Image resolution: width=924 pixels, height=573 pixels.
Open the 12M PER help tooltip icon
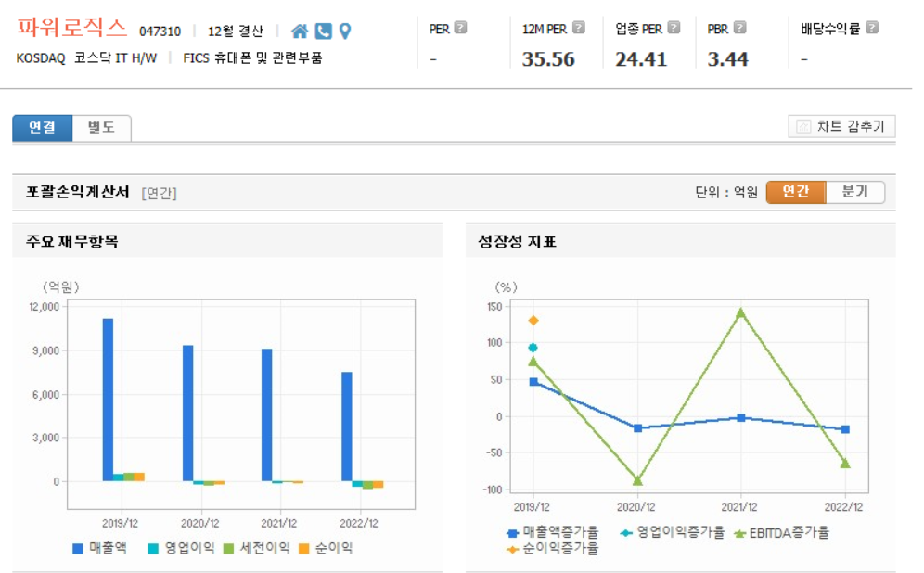[581, 26]
